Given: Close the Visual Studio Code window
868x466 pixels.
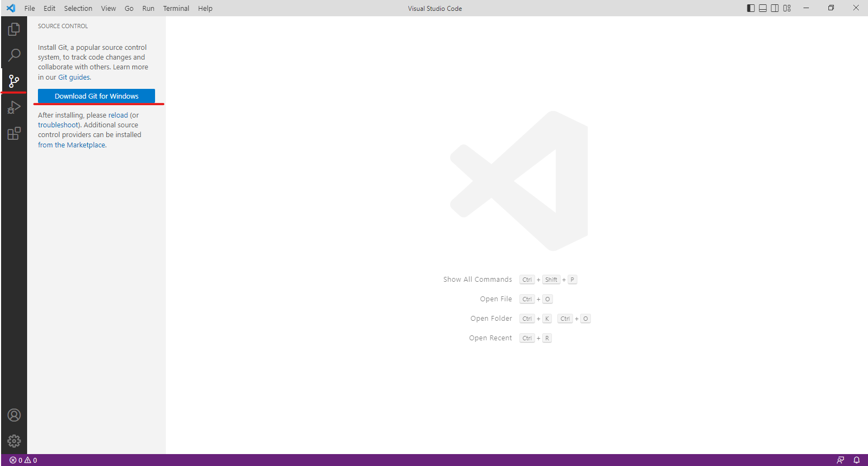Looking at the screenshot, I should (856, 8).
